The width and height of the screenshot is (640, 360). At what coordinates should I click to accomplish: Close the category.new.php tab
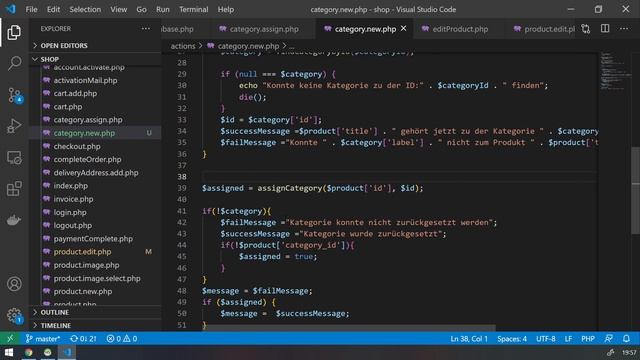(x=403, y=29)
